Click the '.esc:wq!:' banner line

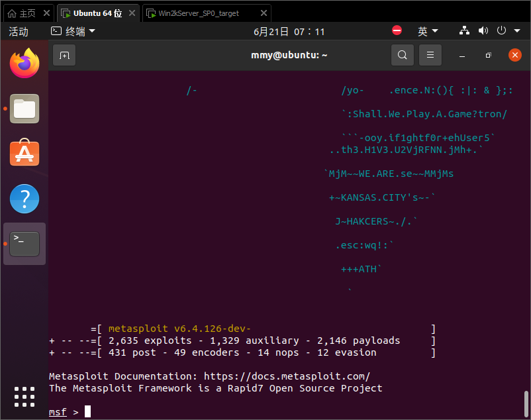click(365, 245)
